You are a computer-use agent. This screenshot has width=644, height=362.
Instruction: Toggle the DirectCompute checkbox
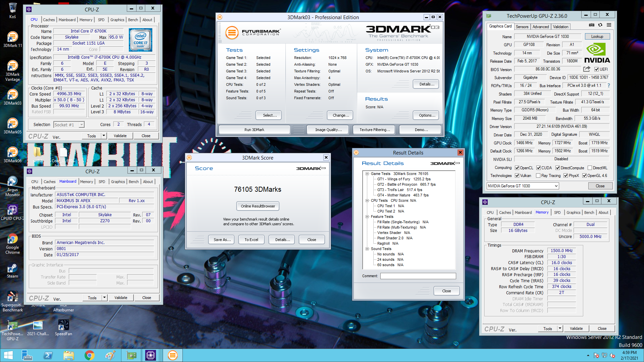click(557, 168)
